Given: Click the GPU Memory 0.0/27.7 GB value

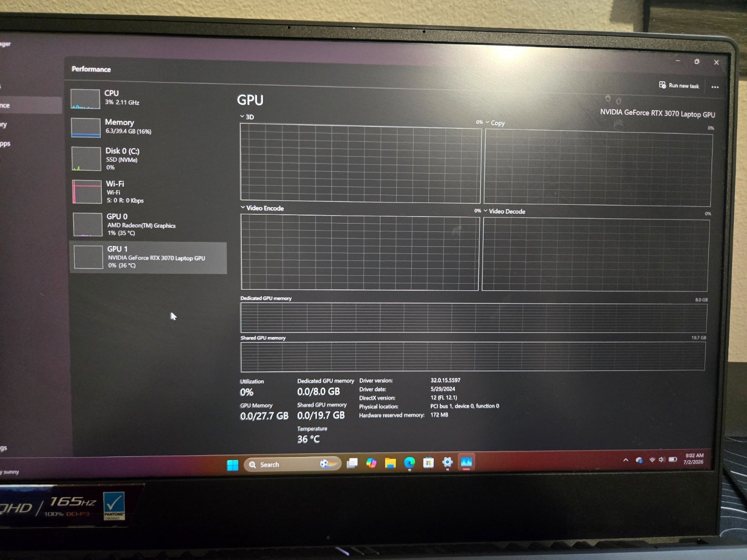Looking at the screenshot, I should click(264, 416).
